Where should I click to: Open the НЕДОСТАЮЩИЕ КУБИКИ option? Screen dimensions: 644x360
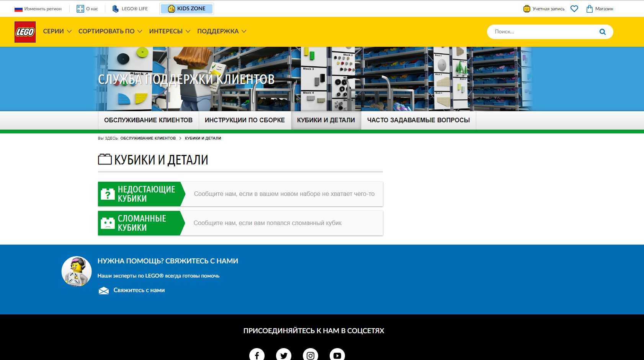click(240, 194)
